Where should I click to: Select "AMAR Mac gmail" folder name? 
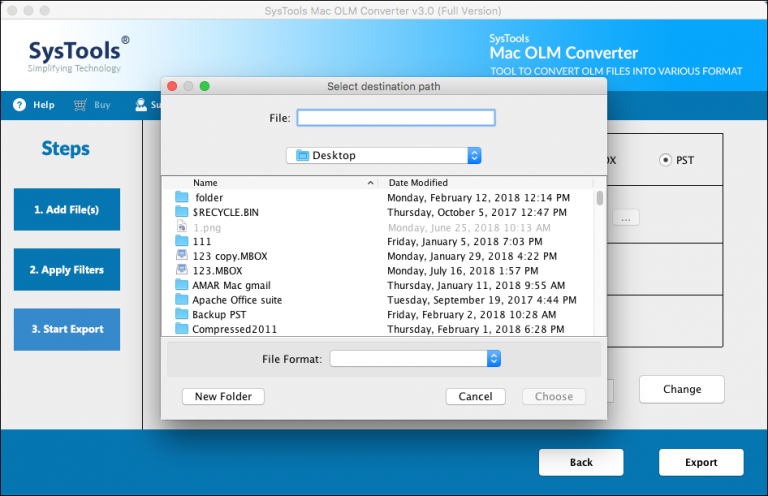[x=231, y=285]
